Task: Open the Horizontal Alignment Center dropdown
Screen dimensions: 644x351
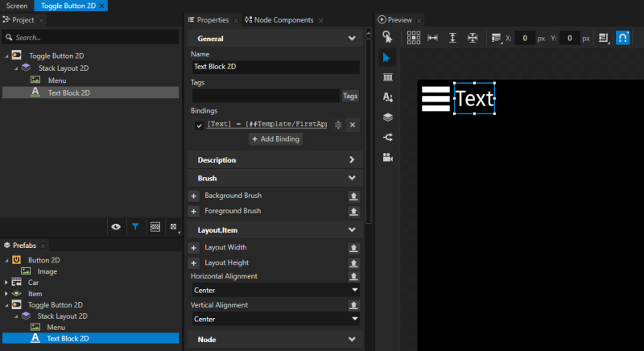Action: (275, 290)
